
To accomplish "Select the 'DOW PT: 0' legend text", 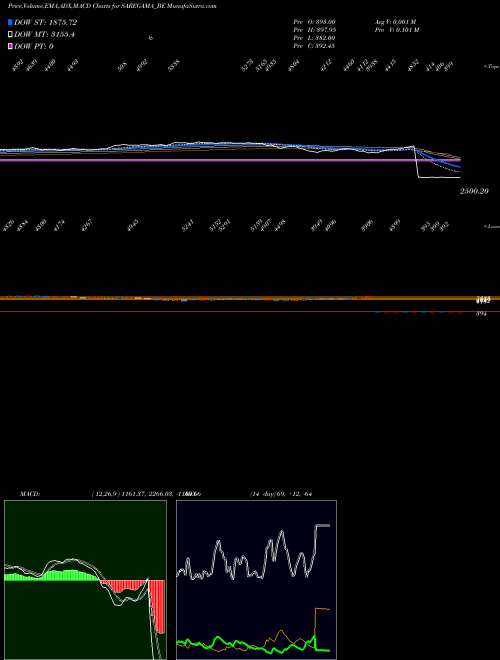I will (34, 46).
